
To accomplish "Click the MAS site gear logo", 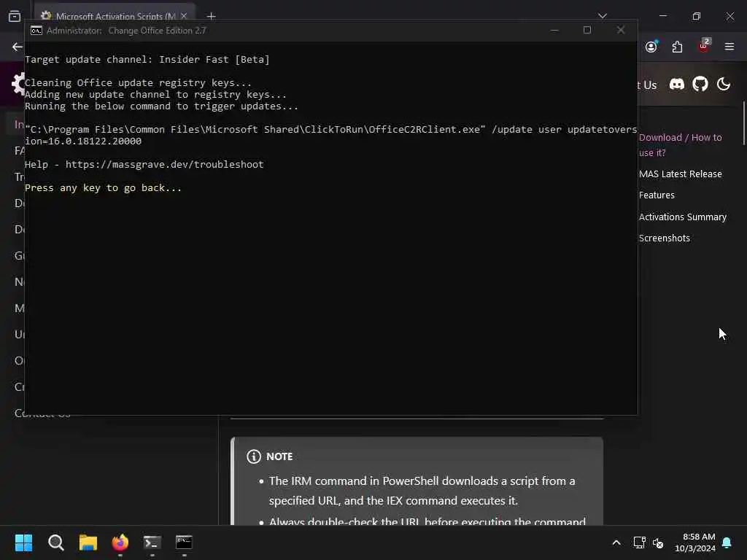I will [x=18, y=84].
